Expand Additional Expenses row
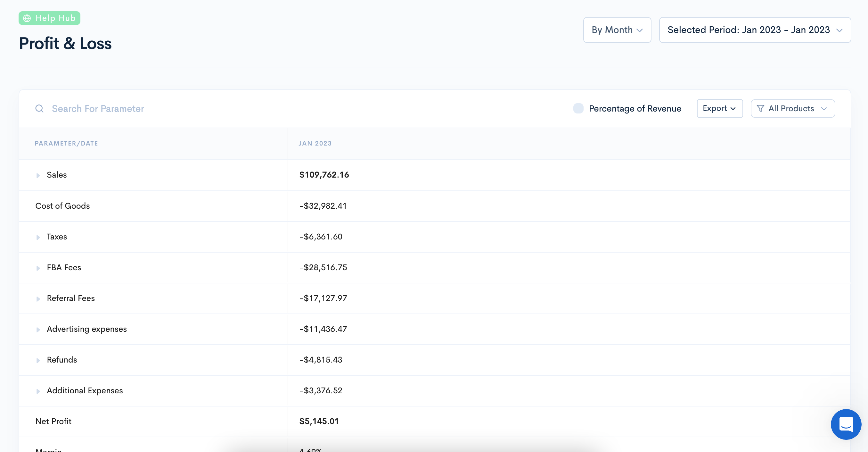 (38, 391)
